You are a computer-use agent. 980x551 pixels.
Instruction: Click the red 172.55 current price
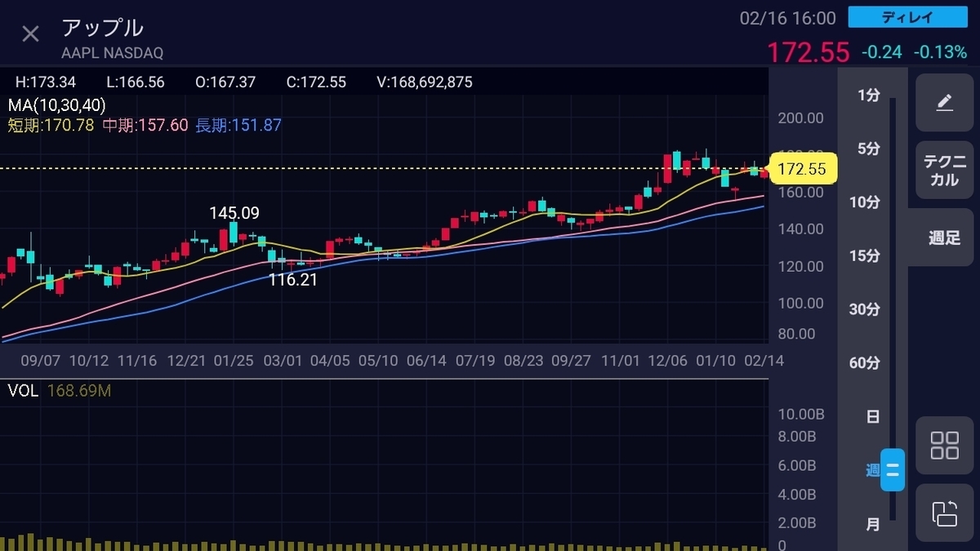[808, 52]
